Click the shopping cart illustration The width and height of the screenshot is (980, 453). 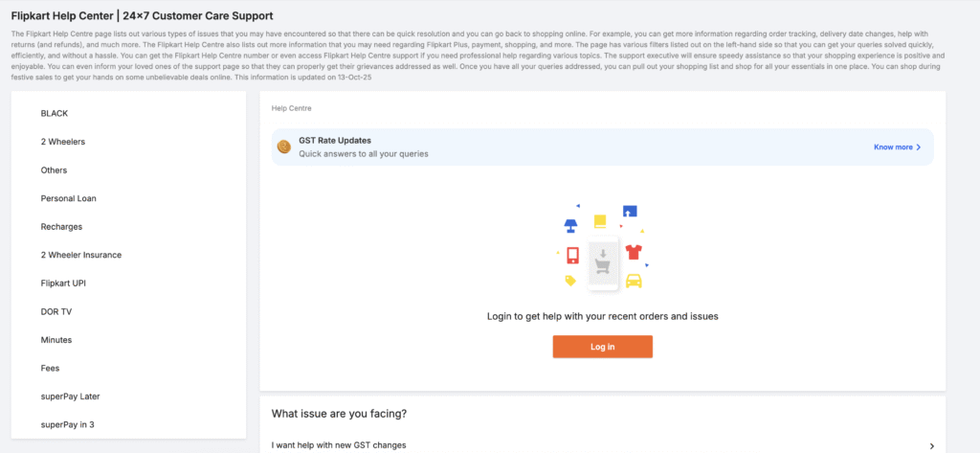tap(602, 262)
